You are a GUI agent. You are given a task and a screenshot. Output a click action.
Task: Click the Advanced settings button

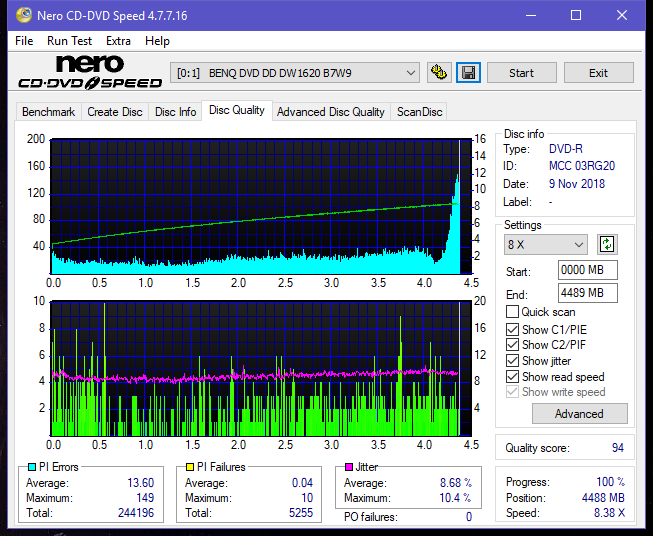click(x=579, y=414)
